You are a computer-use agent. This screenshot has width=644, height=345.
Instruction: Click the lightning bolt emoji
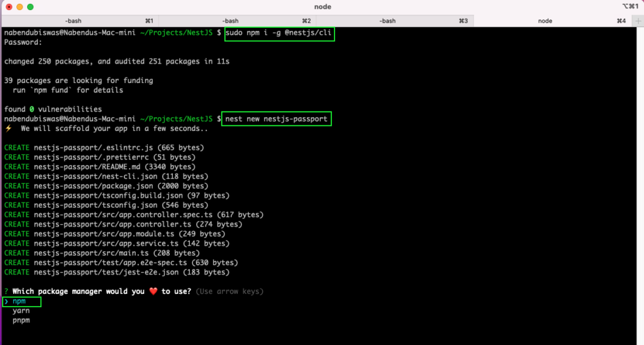coord(8,128)
